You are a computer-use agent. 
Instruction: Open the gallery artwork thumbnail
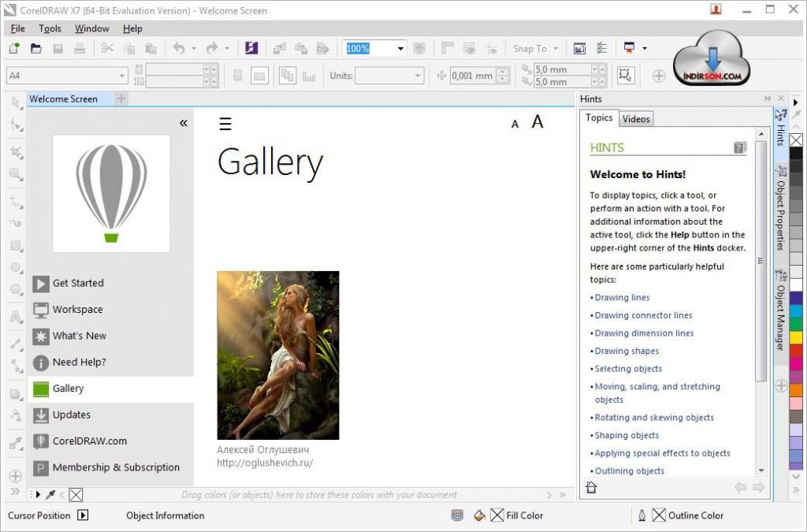(x=278, y=355)
